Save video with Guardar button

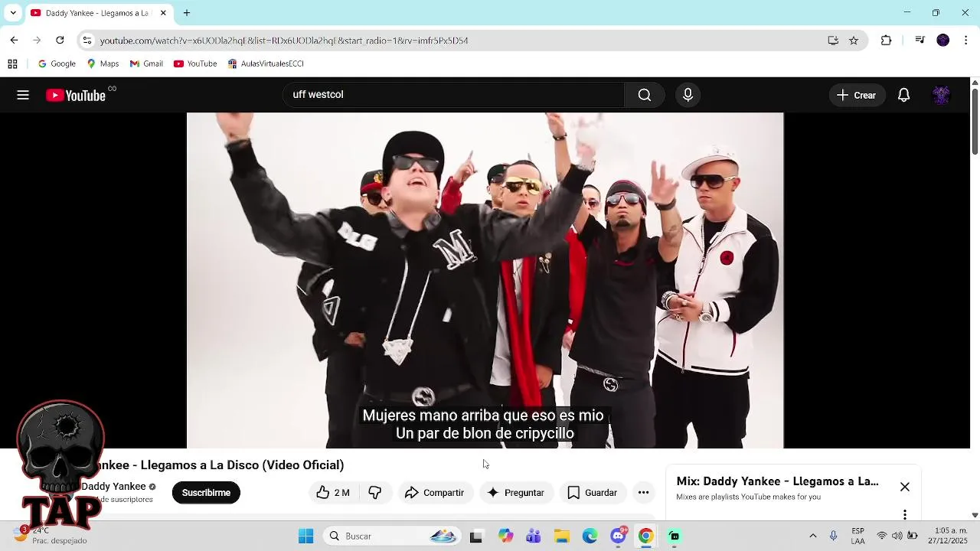pos(592,493)
